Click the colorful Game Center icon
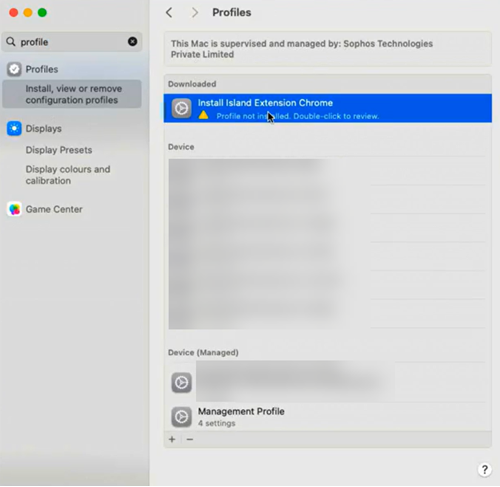This screenshot has width=500, height=487. pos(14,209)
